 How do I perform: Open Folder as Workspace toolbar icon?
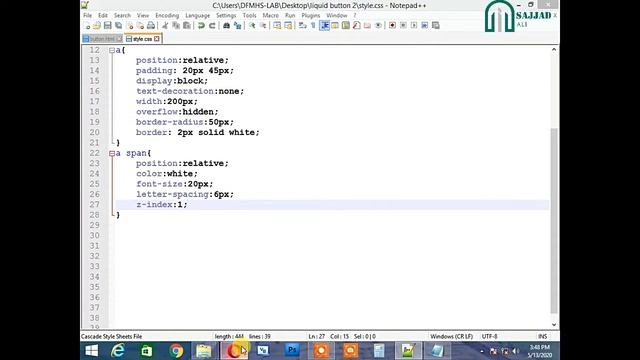pyautogui.click(x=367, y=25)
